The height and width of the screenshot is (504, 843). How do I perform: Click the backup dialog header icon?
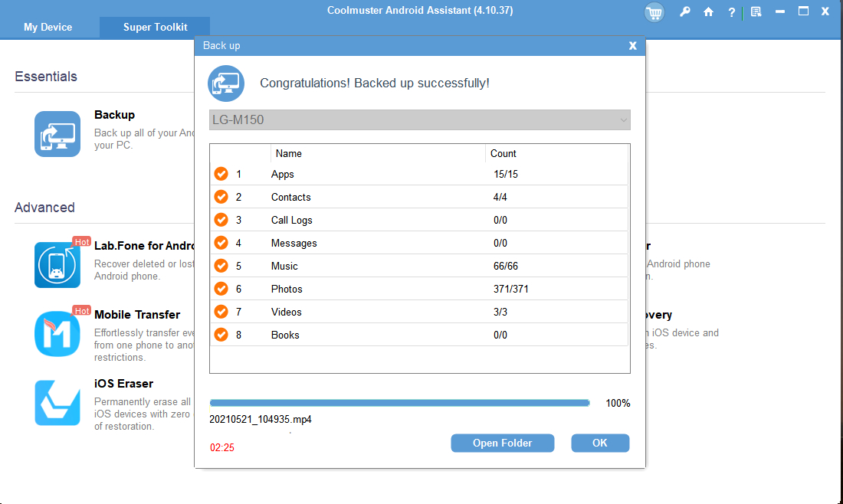tap(226, 83)
